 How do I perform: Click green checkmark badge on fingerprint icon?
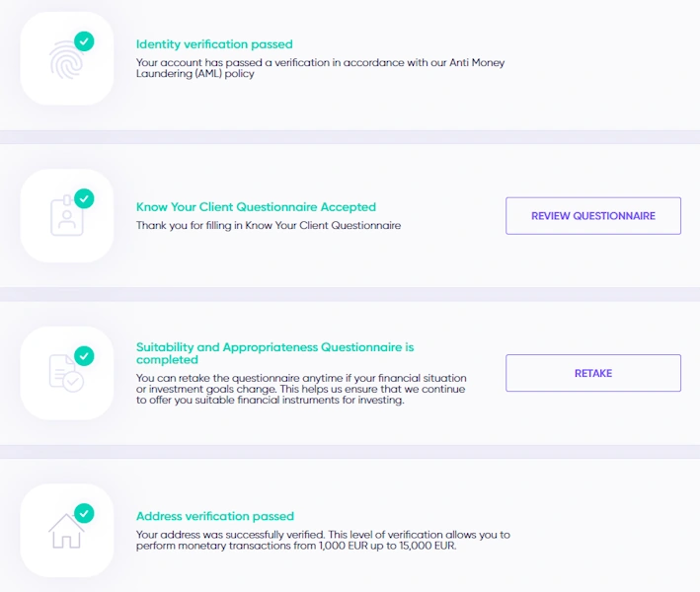[84, 41]
